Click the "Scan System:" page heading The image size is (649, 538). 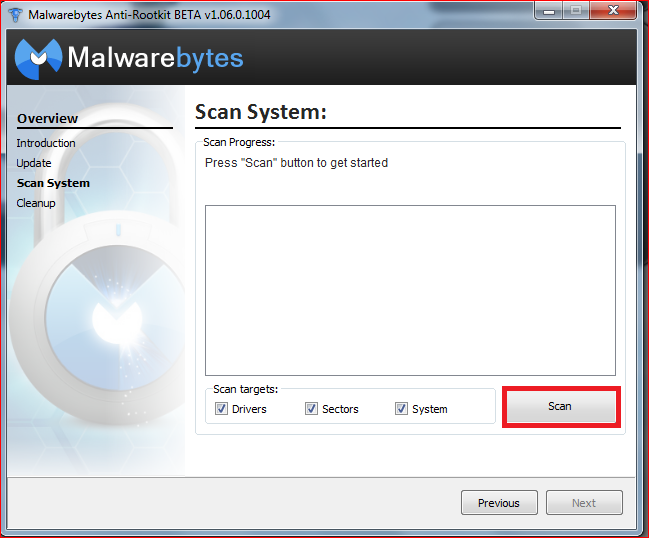(x=261, y=112)
